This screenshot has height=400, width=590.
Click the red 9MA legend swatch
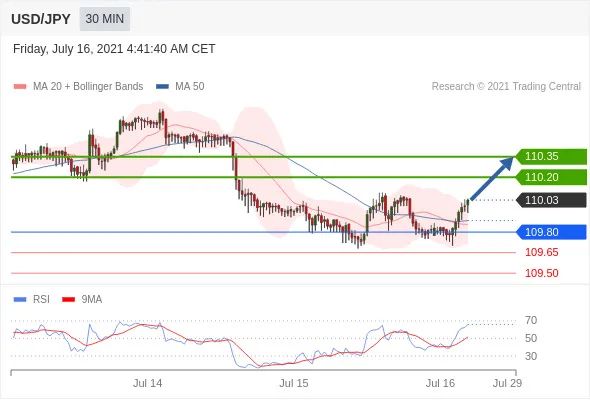click(x=68, y=300)
